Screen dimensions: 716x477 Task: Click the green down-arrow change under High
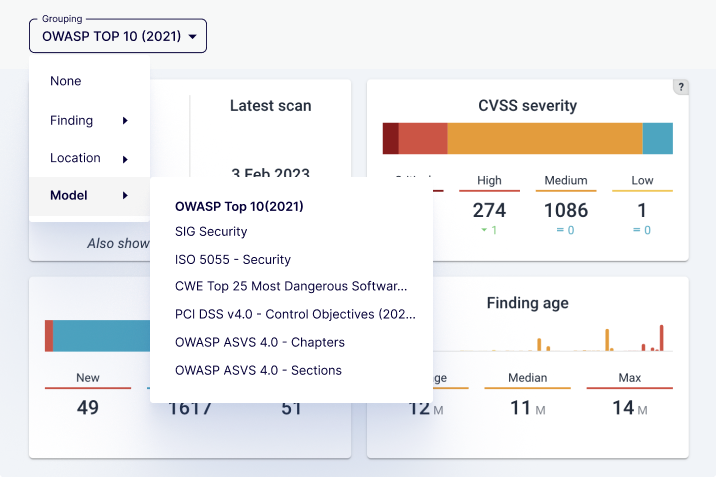pyautogui.click(x=489, y=230)
